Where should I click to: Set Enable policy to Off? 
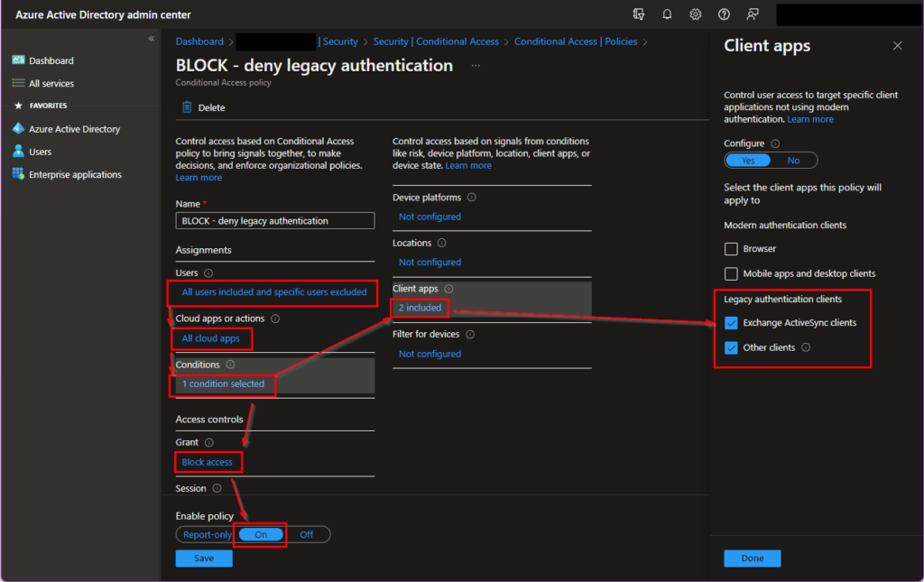coord(307,534)
